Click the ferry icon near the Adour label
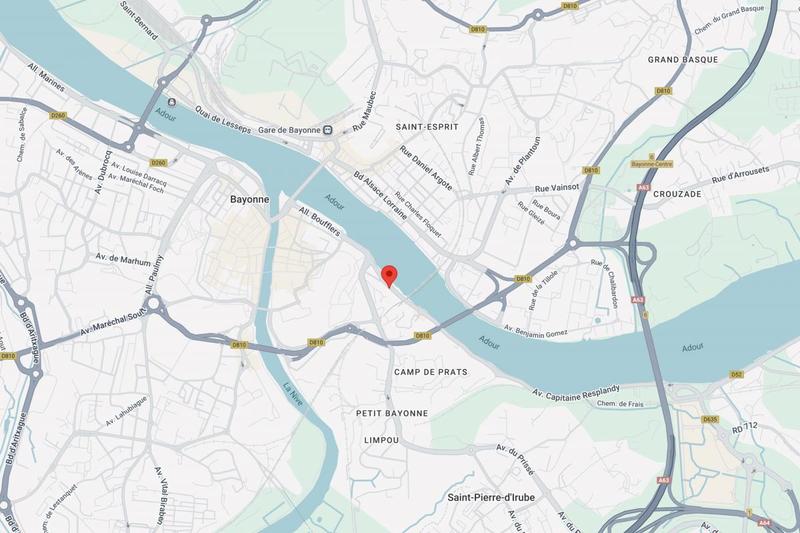The width and height of the screenshot is (800, 533). [x=172, y=103]
